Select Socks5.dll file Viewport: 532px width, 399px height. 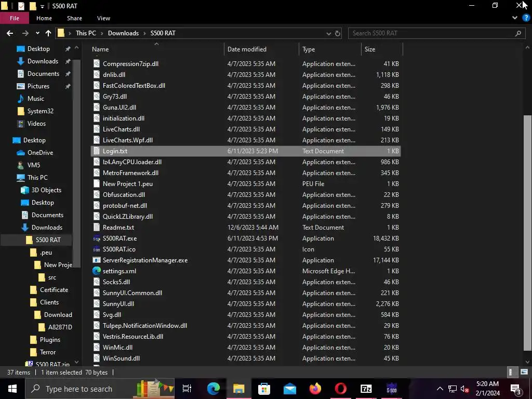116,282
